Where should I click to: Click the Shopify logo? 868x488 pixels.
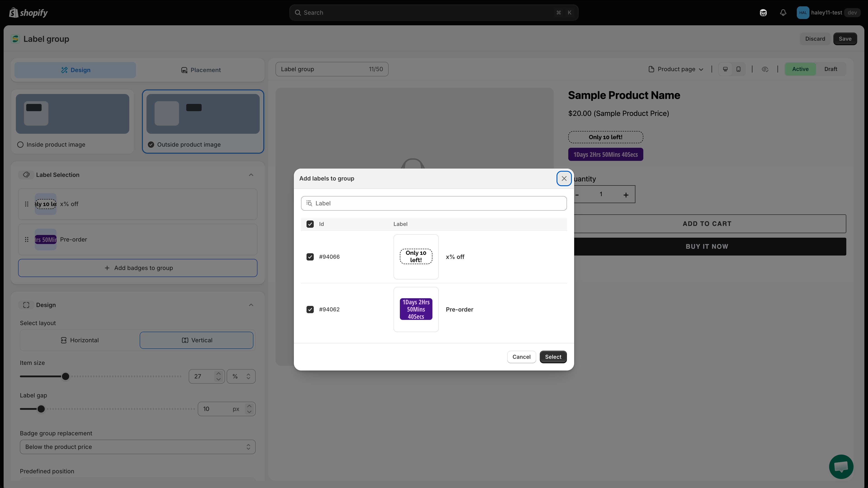(28, 12)
